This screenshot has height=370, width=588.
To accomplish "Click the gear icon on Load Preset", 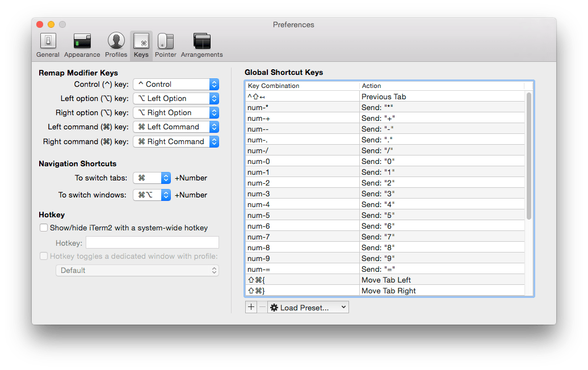I will click(x=275, y=307).
